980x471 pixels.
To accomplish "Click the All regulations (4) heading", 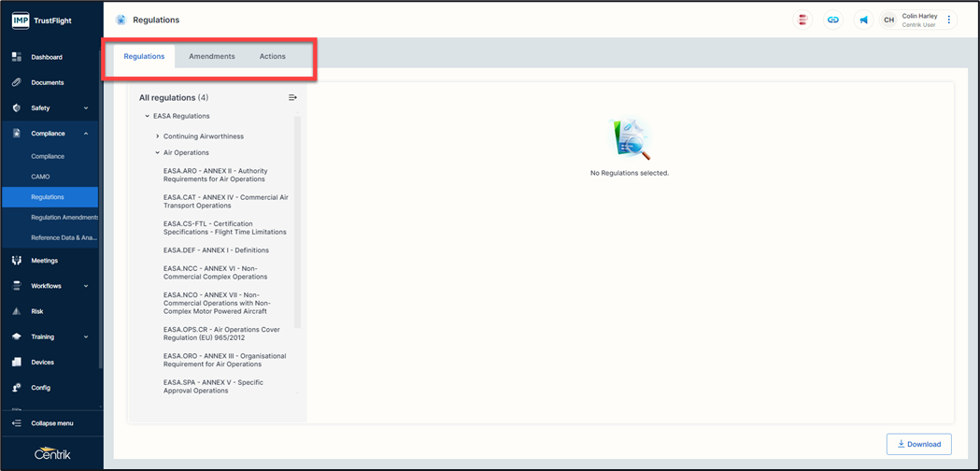I will [174, 98].
